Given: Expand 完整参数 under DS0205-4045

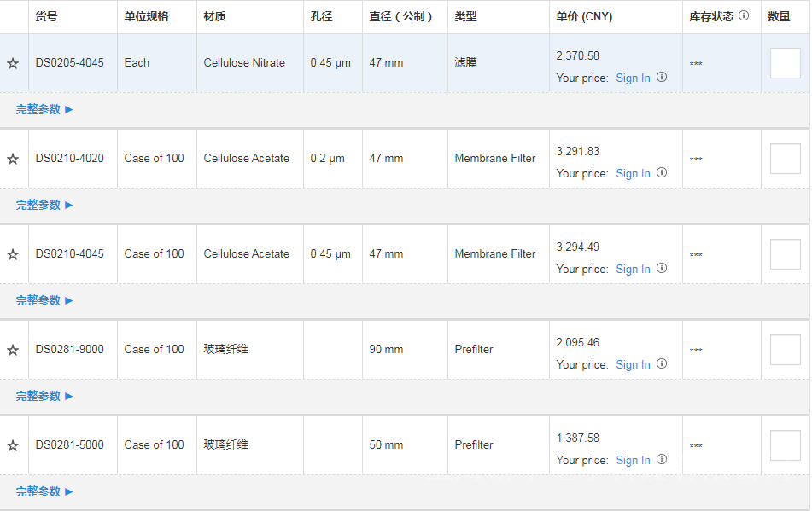Looking at the screenshot, I should [44, 109].
